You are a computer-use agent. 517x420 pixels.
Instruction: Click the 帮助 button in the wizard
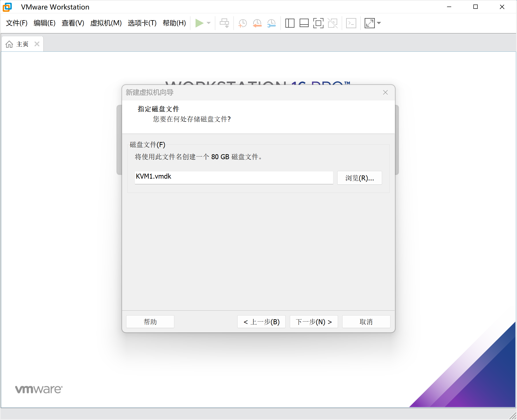coord(150,322)
